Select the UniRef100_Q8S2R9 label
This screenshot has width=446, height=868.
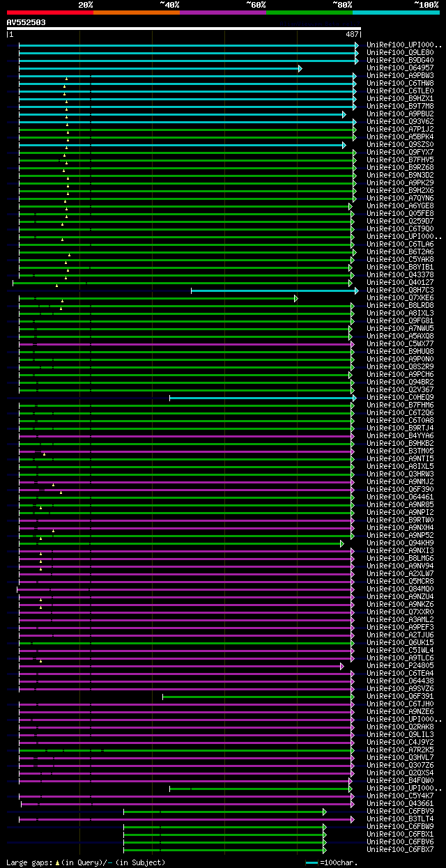[400, 366]
